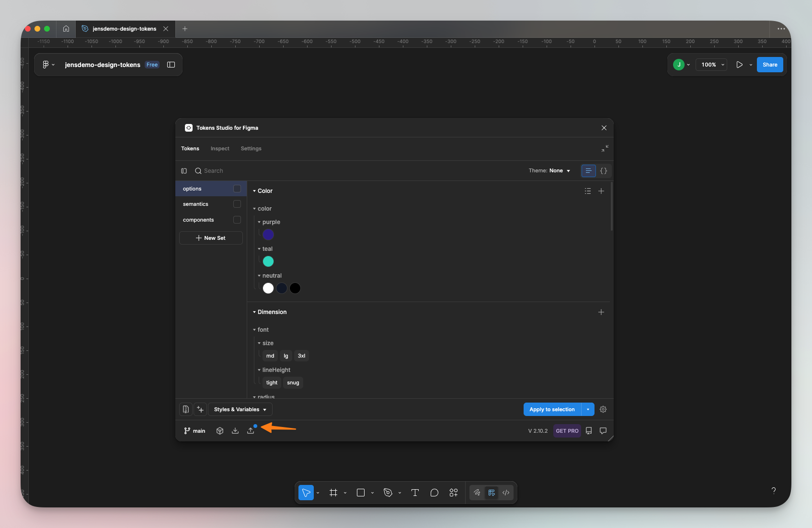Switch to Draw mode in toolbar

click(477, 493)
